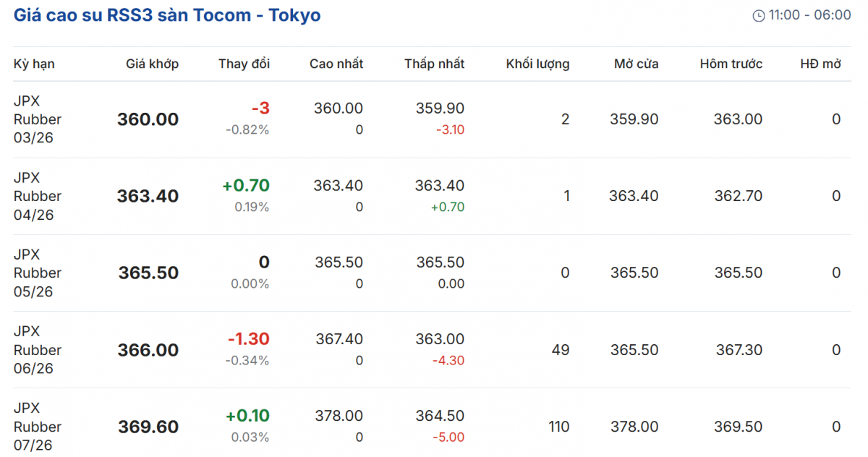Click the Thấp nhất column header
The image size is (868, 457).
coord(434,64)
